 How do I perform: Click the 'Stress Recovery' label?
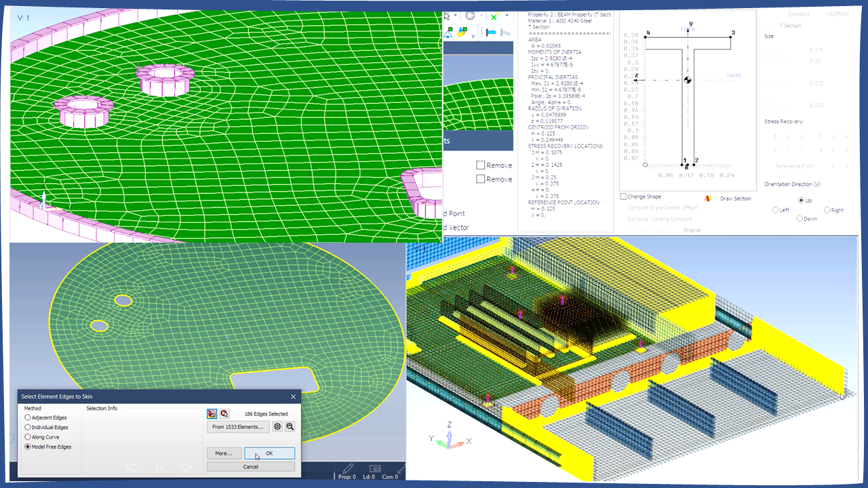coord(783,121)
